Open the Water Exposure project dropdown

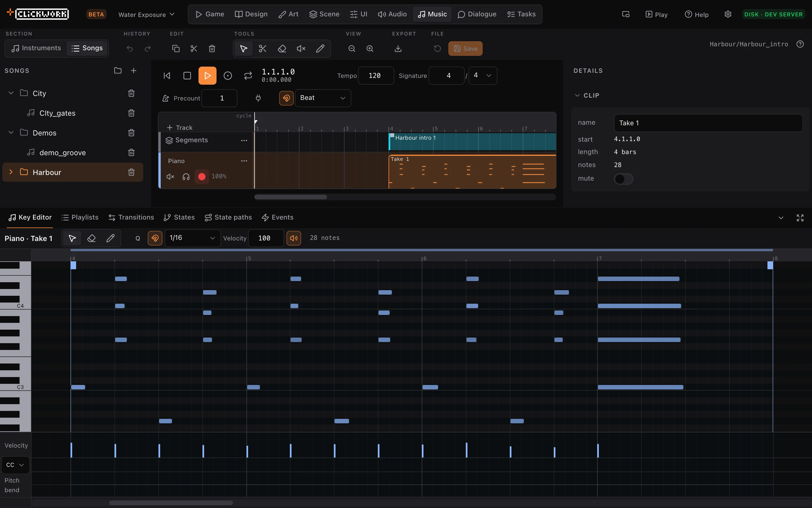click(146, 14)
